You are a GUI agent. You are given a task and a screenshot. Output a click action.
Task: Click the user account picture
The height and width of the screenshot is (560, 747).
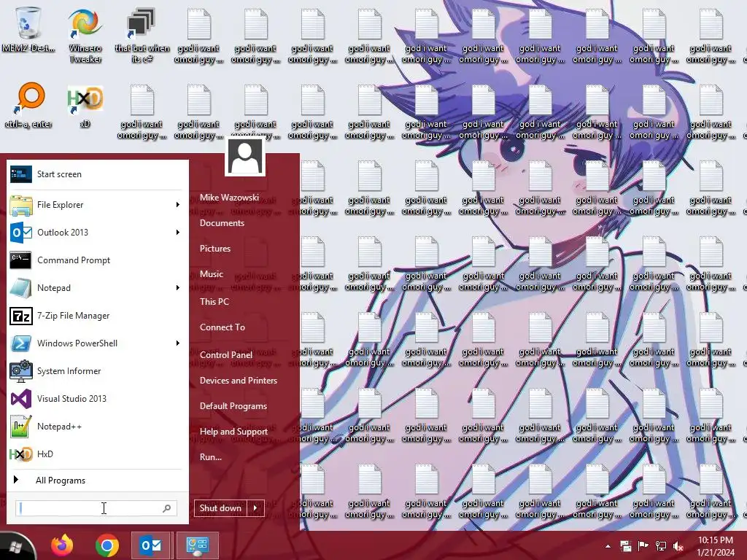tap(245, 157)
